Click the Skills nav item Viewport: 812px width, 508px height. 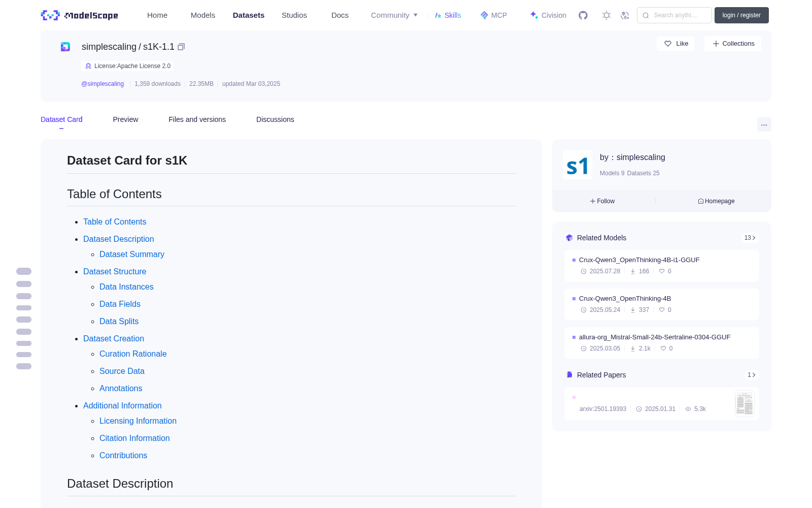point(448,15)
